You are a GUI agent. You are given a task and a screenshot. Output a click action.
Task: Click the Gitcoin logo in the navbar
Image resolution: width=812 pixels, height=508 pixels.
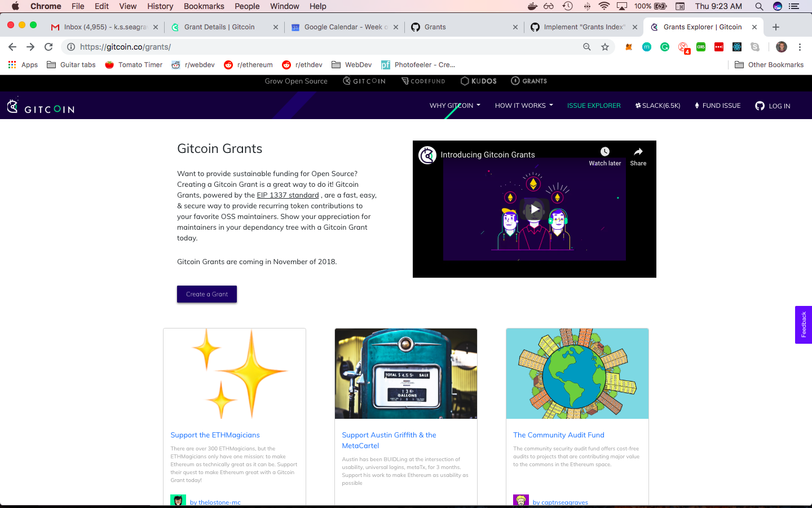[40, 106]
